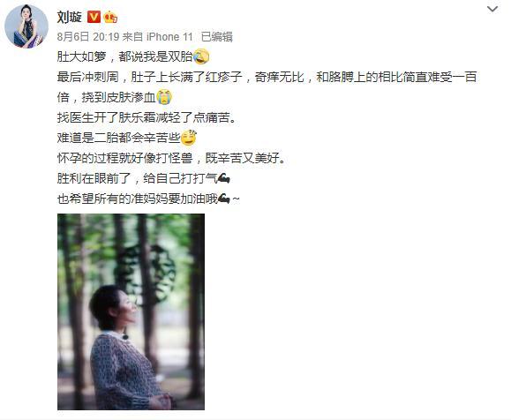This screenshot has width=511, height=420.
Task: Click the line 怀孕的过程就好像打怪兽
Action: [x=171, y=158]
